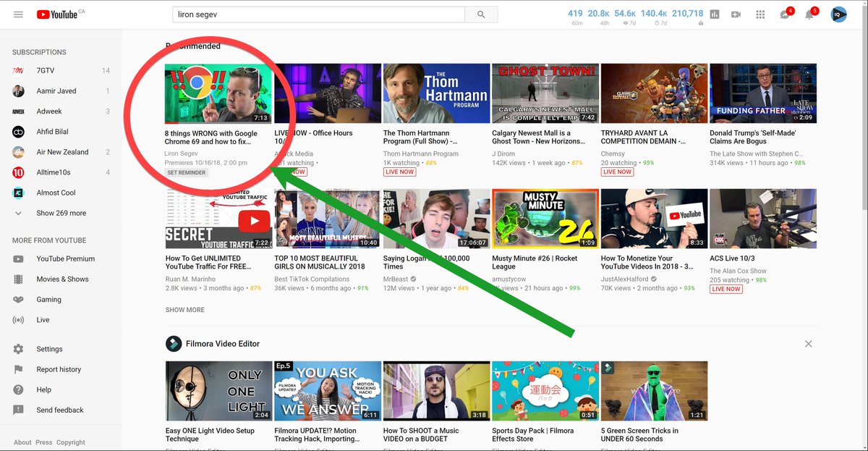Open Calgary Ghost Town video thumbnail
The image size is (868, 451).
pos(545,93)
